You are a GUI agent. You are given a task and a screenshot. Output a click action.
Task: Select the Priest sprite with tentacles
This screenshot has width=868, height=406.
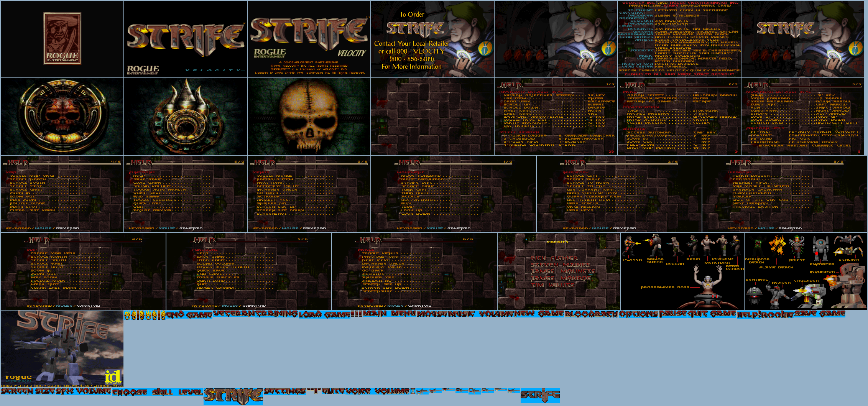pyautogui.click(x=797, y=247)
